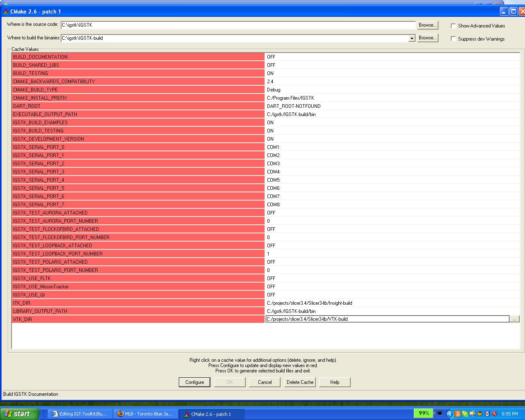Click the CMake 2.6 taskbar button

211,414
